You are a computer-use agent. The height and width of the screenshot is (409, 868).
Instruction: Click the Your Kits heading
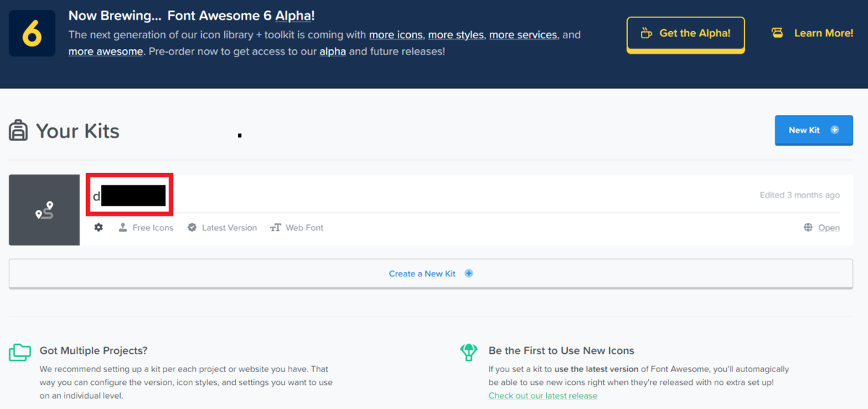(77, 131)
